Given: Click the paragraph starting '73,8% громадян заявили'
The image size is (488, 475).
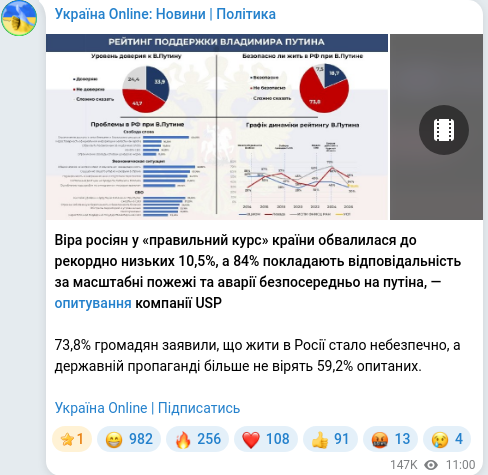Looking at the screenshot, I should click(257, 355).
